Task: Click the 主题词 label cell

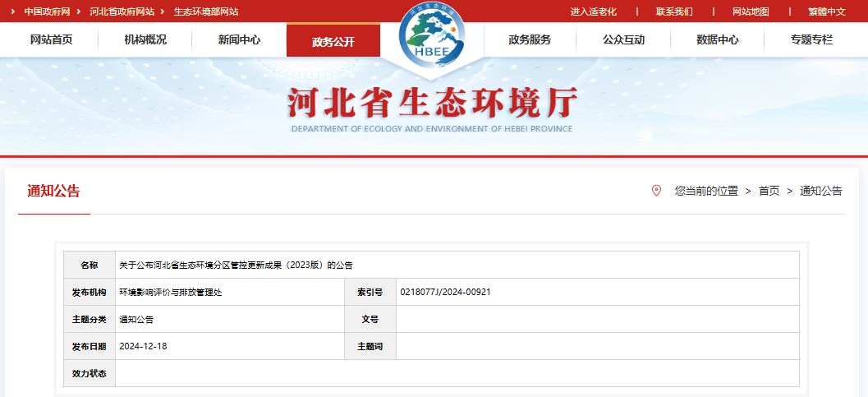Action: pyautogui.click(x=370, y=347)
